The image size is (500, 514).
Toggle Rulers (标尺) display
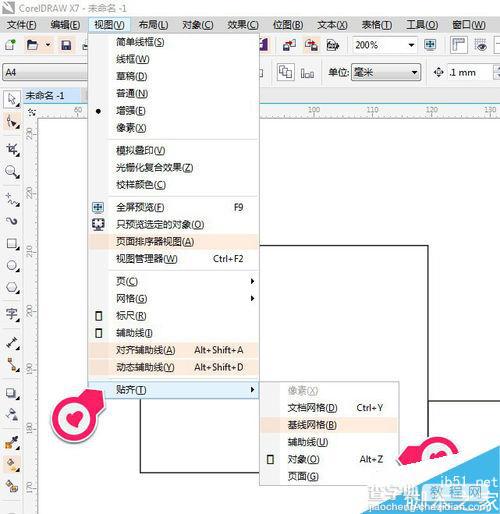(131, 316)
